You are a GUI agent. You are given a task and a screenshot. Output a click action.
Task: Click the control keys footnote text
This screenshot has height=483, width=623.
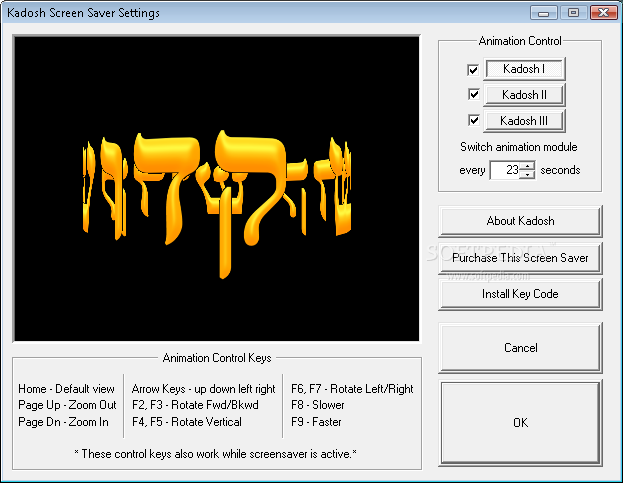pos(215,454)
